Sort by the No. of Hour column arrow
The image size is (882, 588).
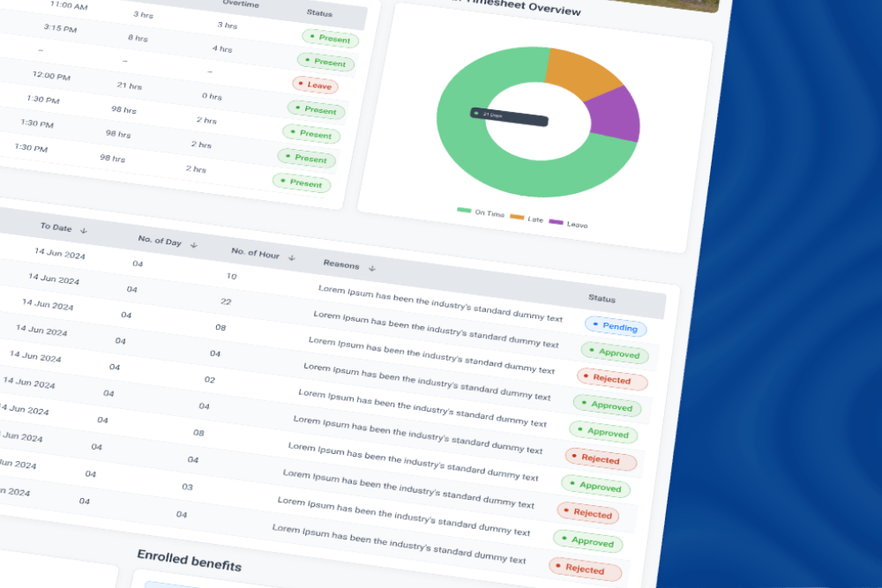tap(292, 258)
